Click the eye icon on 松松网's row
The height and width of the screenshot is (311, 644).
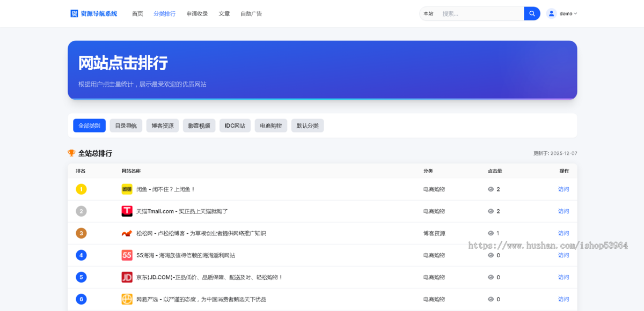490,233
